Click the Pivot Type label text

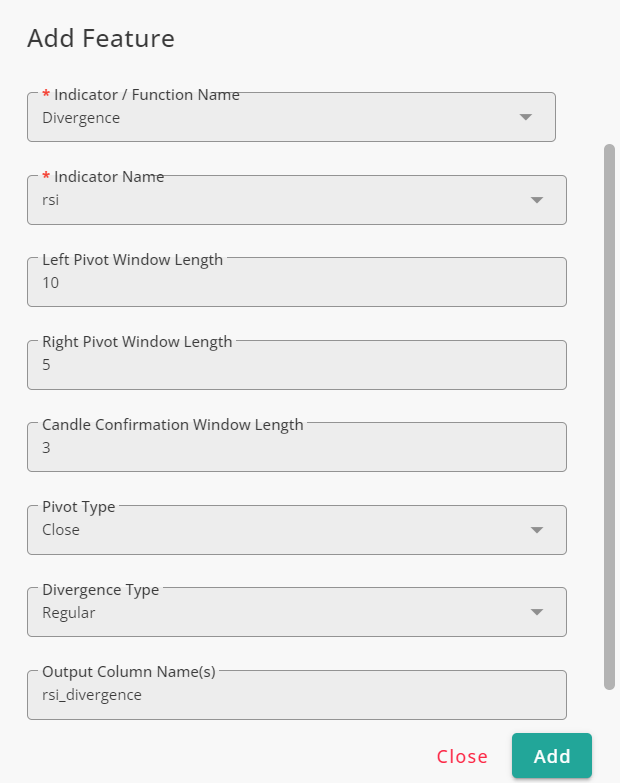pos(78,507)
